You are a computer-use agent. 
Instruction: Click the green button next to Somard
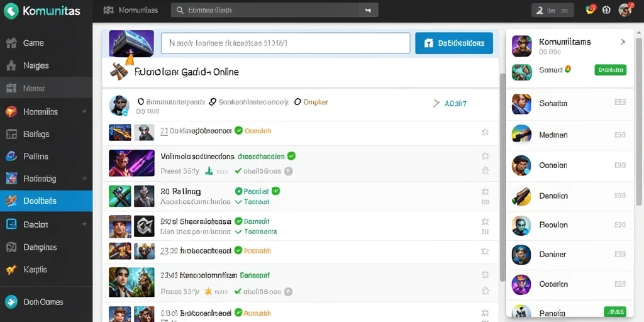click(x=610, y=70)
